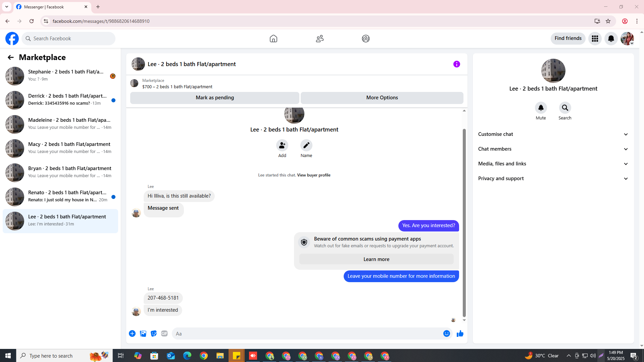Open Task View on the taskbar
The image size is (644, 362).
coord(121,356)
